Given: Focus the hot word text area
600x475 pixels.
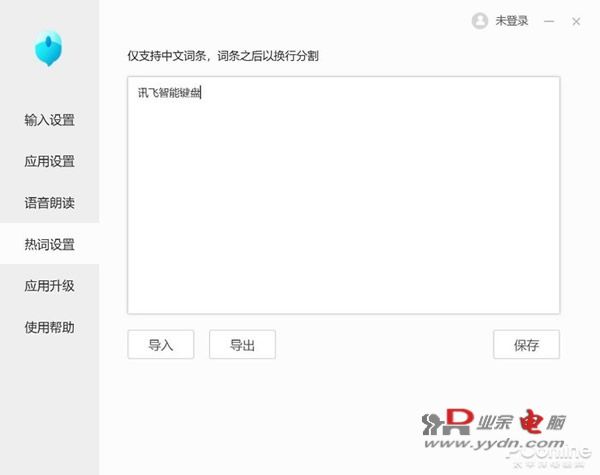Looking at the screenshot, I should [x=344, y=195].
